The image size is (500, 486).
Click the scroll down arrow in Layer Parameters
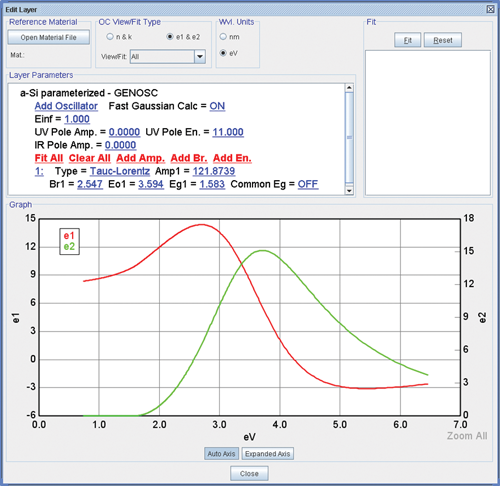coord(349,191)
